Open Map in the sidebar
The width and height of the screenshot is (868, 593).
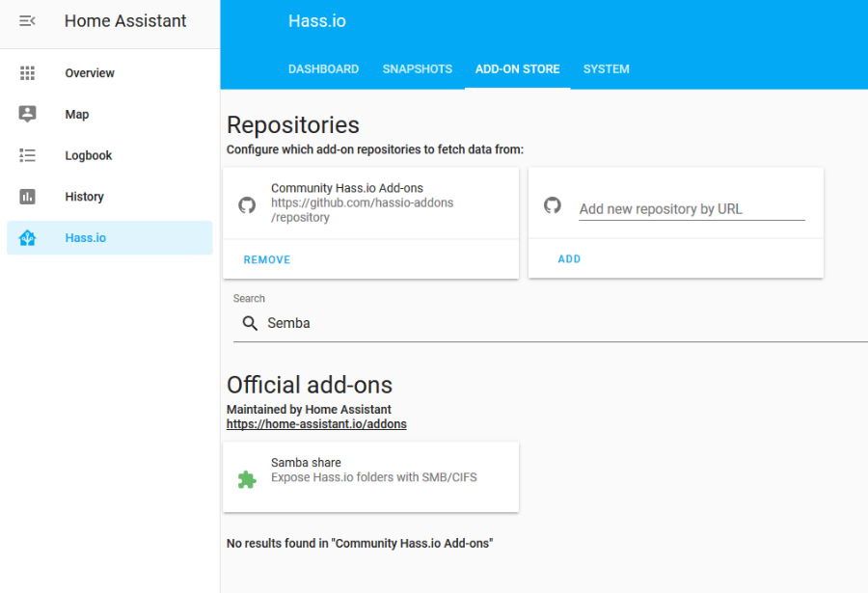(x=110, y=114)
